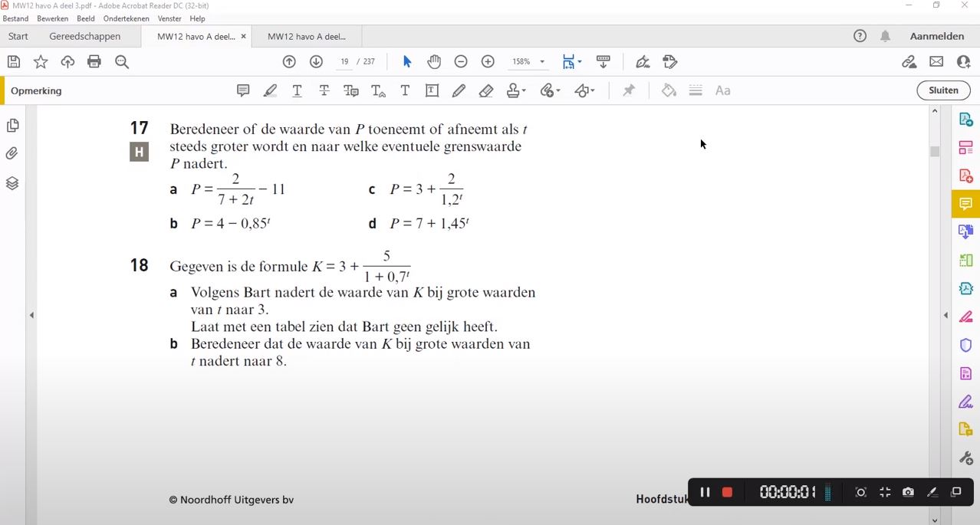Screen dimensions: 980x525
Task: Add a sticky note comment
Action: click(243, 90)
